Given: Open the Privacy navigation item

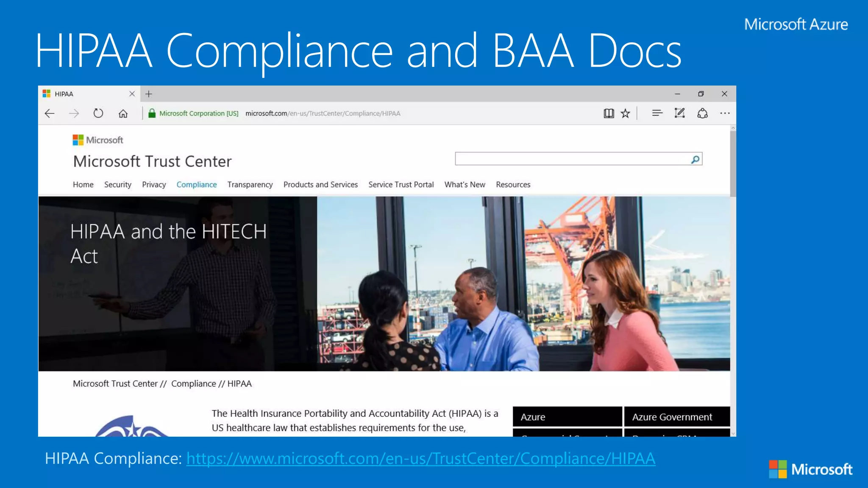Looking at the screenshot, I should coord(154,185).
